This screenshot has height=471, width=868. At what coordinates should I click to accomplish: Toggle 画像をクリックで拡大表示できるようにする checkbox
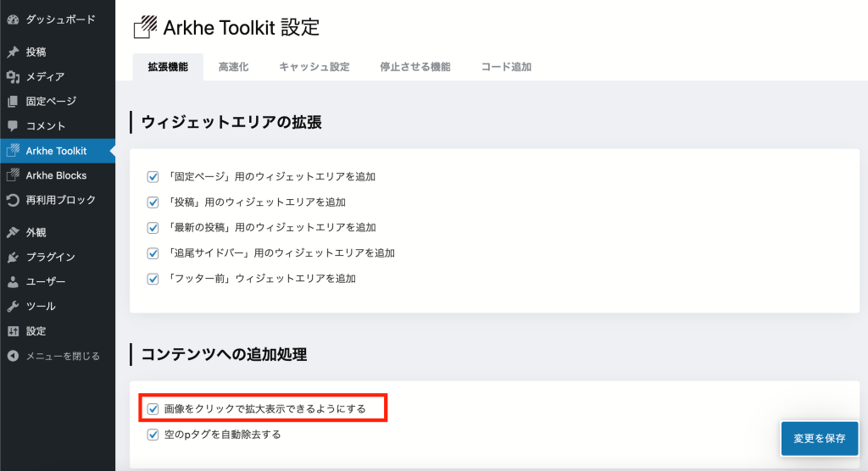(153, 409)
